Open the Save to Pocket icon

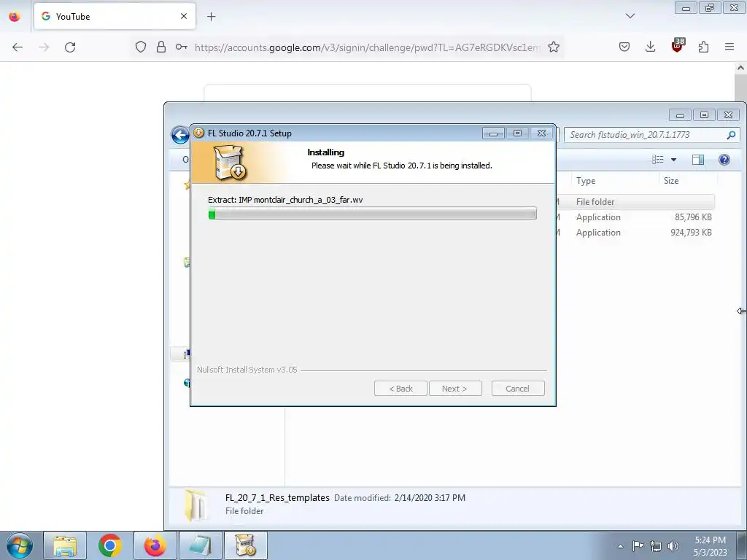click(x=624, y=47)
